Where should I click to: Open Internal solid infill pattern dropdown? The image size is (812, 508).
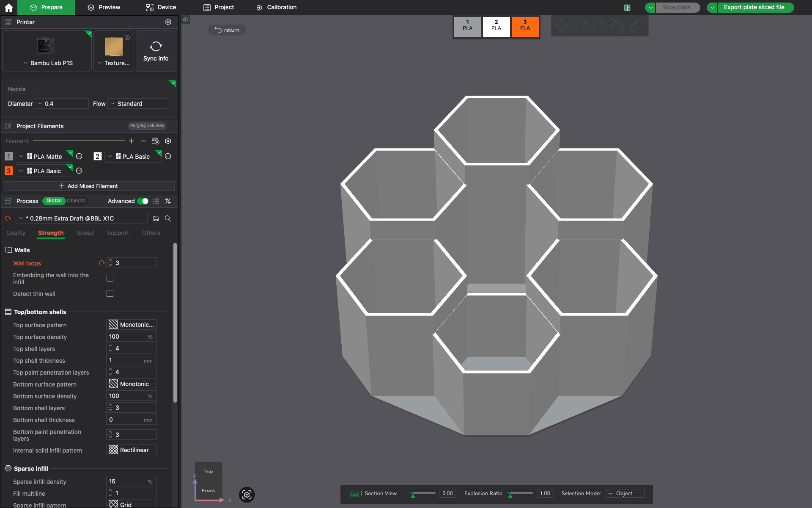(x=132, y=450)
